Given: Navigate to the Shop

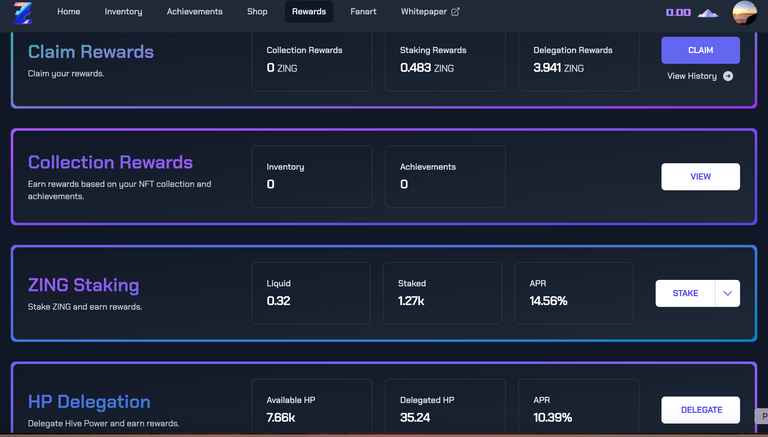Looking at the screenshot, I should pyautogui.click(x=257, y=11).
